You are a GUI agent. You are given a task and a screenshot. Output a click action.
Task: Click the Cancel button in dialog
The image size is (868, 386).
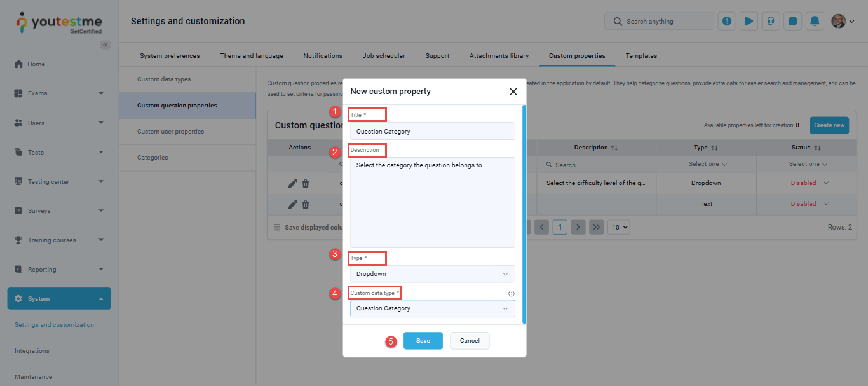pyautogui.click(x=470, y=341)
